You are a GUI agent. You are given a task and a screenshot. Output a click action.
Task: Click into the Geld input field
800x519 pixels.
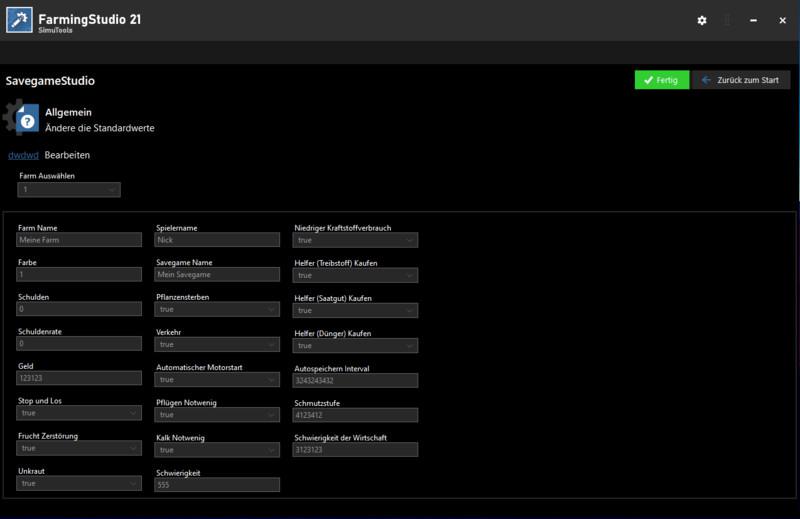(80, 379)
